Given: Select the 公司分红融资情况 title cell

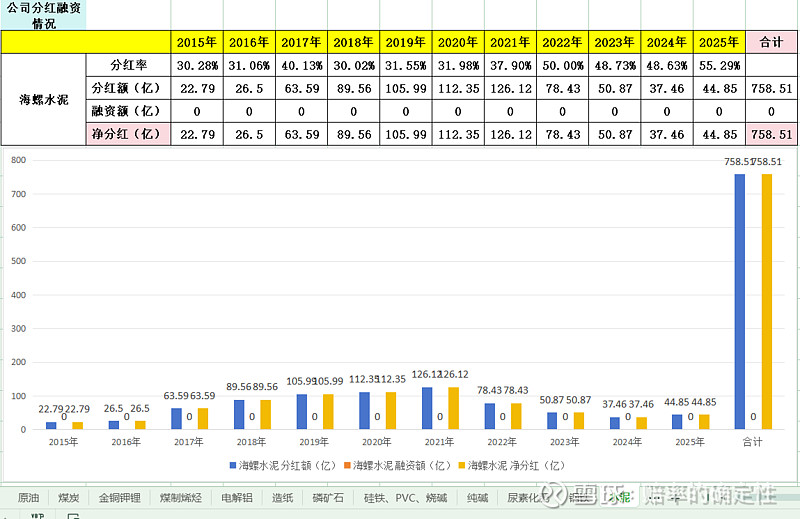Looking at the screenshot, I should (x=43, y=15).
